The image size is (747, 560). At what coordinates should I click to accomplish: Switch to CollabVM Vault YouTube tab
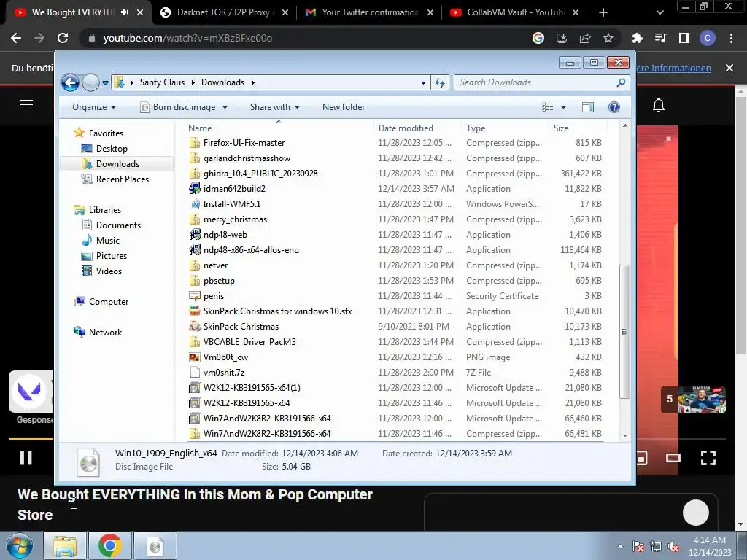[x=514, y=12]
